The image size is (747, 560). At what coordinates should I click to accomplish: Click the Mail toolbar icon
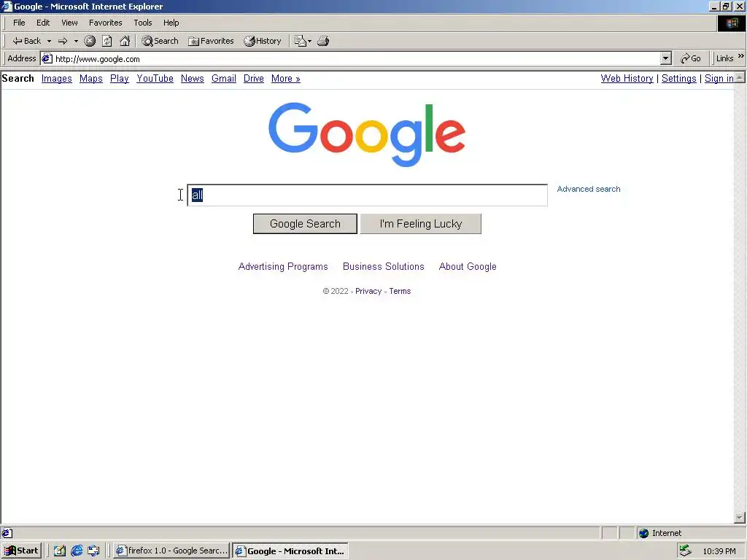pos(300,41)
